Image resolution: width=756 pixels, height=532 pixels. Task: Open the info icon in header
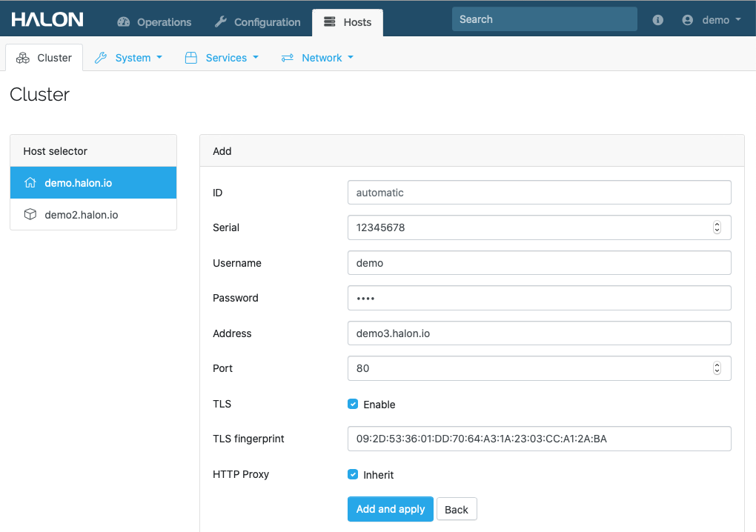coord(657,20)
